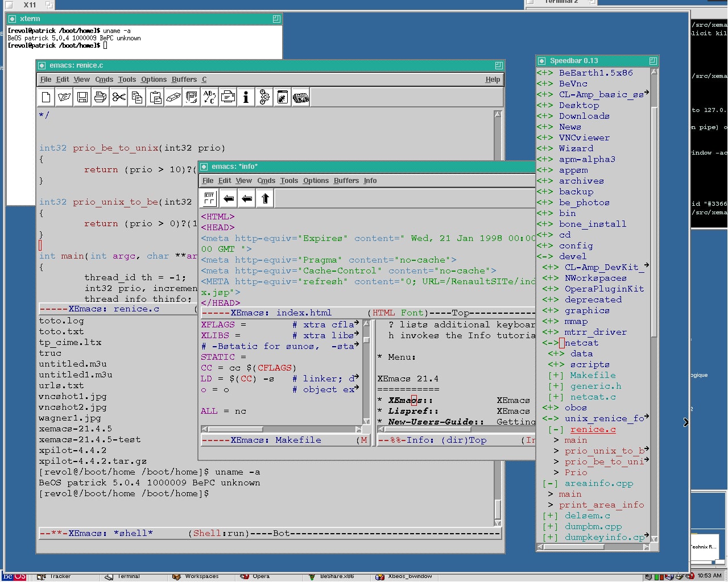Screen dimensions: 728x582
Task: Click the shell buffer modeline
Action: point(270,533)
